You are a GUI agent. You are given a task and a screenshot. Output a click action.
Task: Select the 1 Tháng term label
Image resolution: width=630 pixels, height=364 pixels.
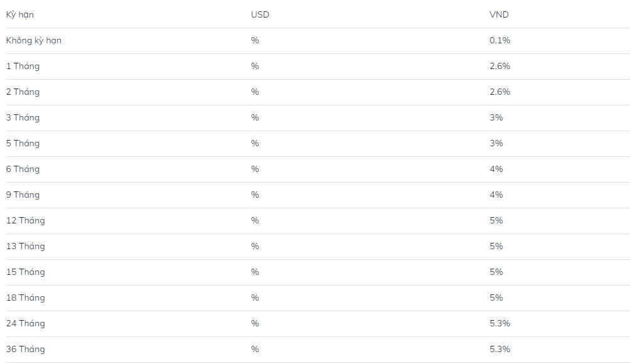(x=23, y=66)
